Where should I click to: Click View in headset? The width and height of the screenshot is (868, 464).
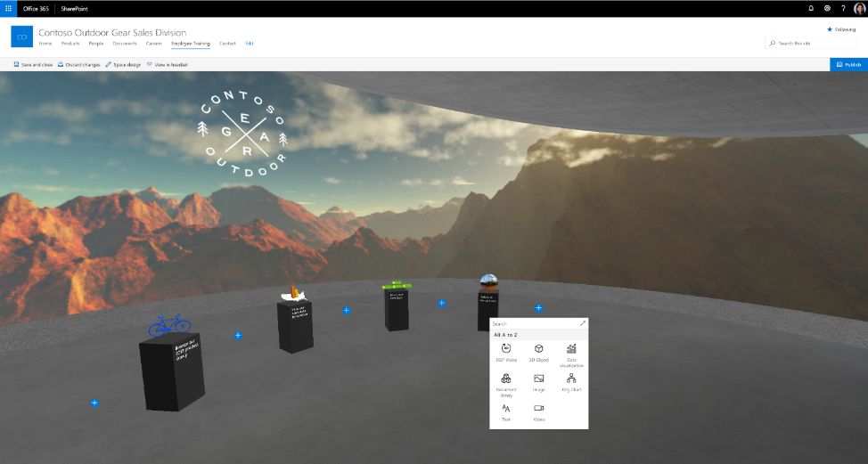(x=168, y=65)
